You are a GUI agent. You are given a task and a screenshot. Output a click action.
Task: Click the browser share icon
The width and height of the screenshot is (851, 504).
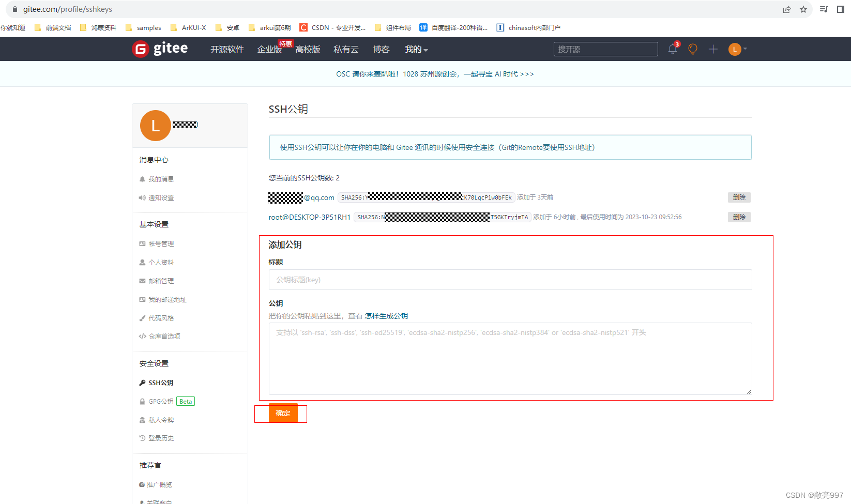coord(787,9)
